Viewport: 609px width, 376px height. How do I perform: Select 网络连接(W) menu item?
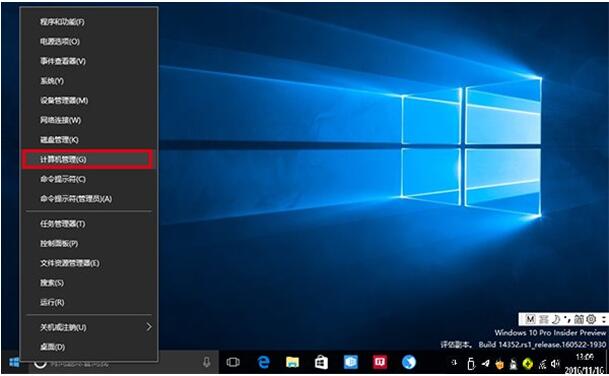click(x=89, y=120)
